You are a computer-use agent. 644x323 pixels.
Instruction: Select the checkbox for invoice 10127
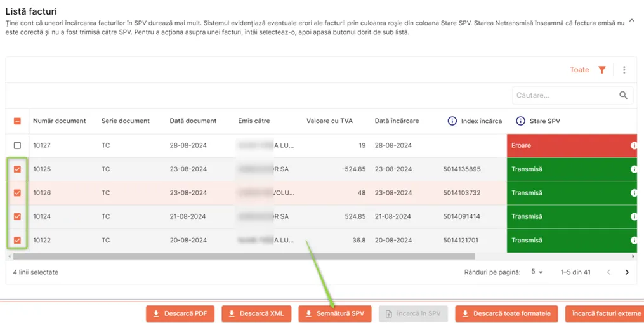tap(17, 145)
